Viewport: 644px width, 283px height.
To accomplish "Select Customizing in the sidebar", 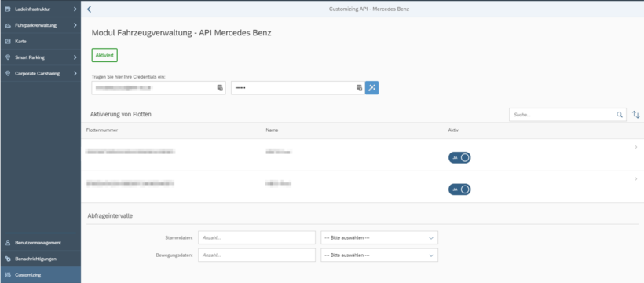I will point(40,275).
